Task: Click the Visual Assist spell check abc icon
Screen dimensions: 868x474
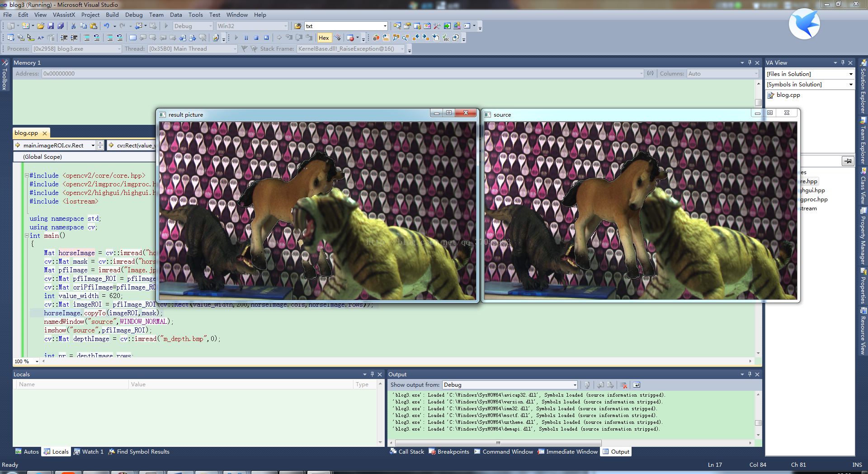Action: (446, 38)
